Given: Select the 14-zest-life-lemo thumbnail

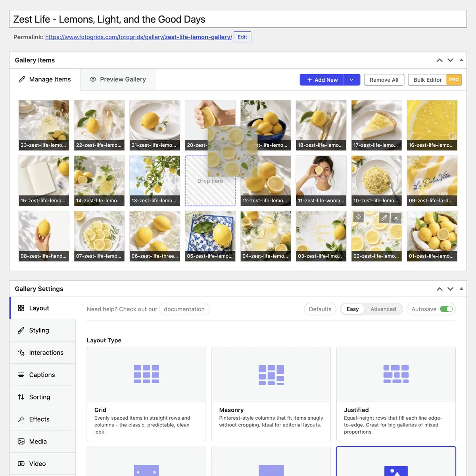Looking at the screenshot, I should click(x=99, y=181).
